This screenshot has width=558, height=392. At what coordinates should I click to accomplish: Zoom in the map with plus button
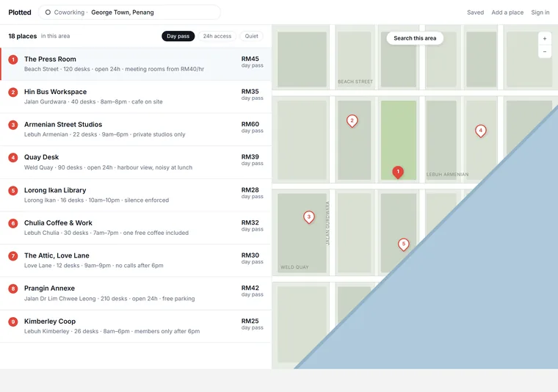(x=545, y=38)
